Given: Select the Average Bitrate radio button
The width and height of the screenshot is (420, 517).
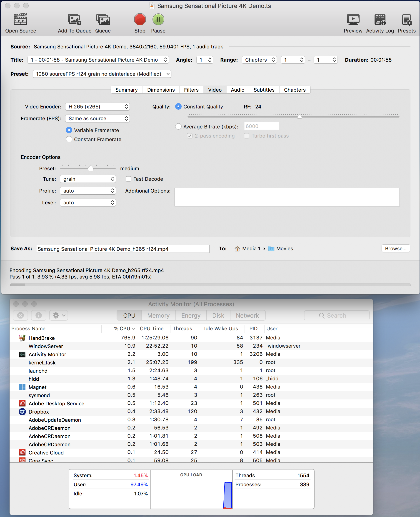Looking at the screenshot, I should click(x=178, y=126).
